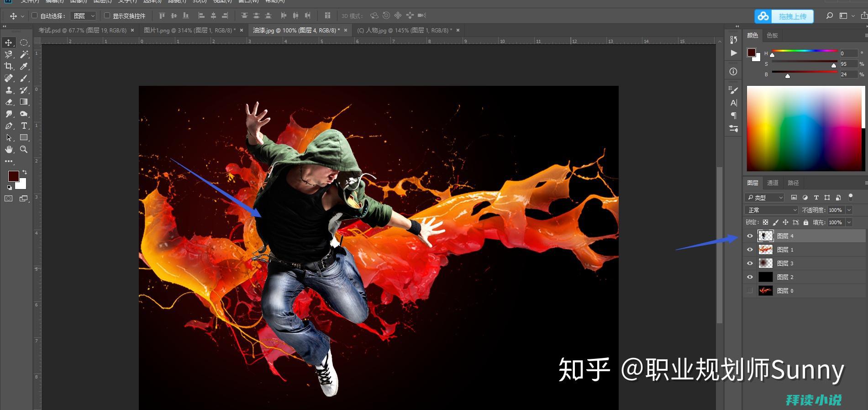The width and height of the screenshot is (868, 410).
Task: Toggle Quick Mask mode
Action: click(x=9, y=199)
